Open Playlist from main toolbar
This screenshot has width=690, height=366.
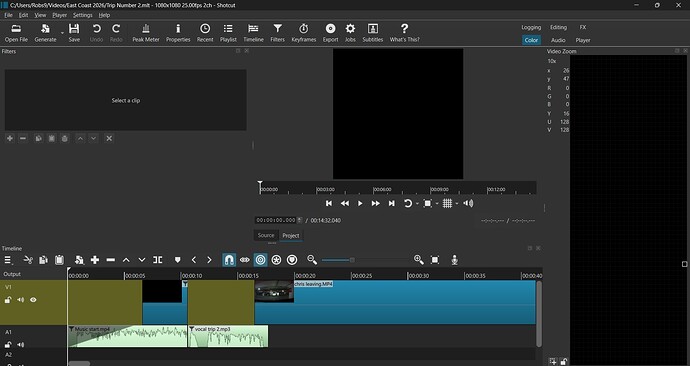pyautogui.click(x=228, y=33)
